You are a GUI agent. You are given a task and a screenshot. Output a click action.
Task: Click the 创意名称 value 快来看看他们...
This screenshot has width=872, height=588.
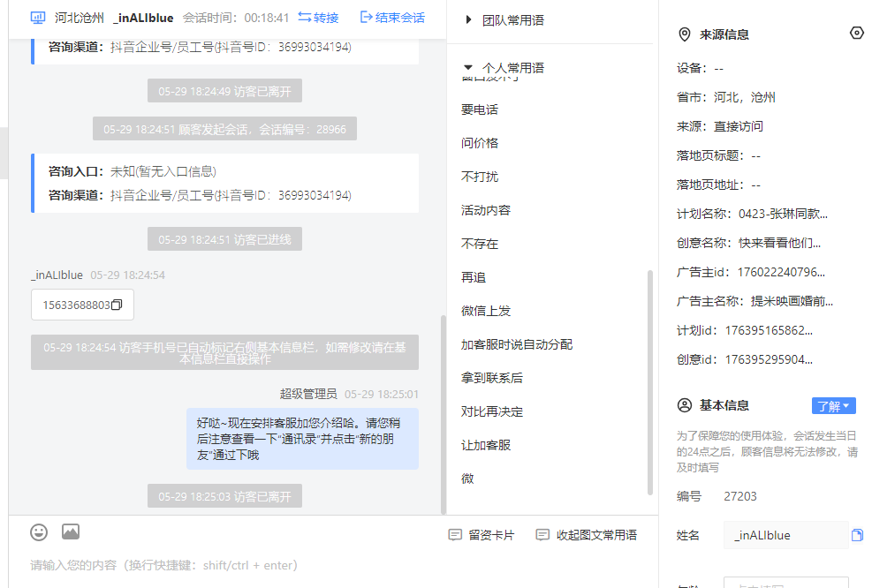[780, 243]
